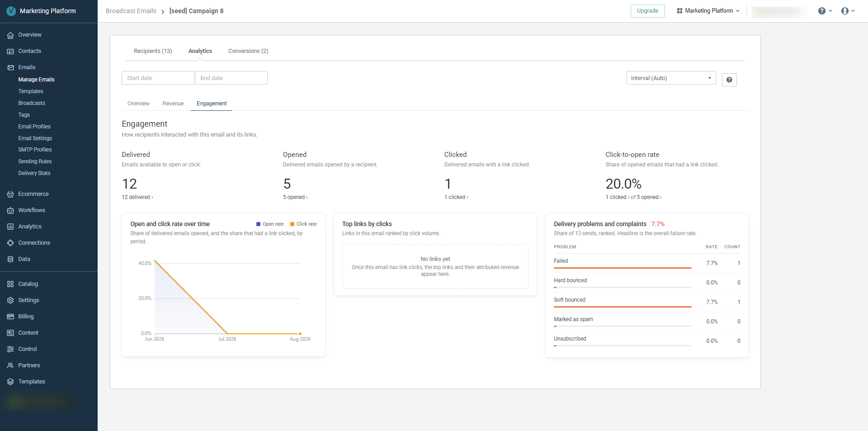
Task: Open 1 clicked link under Click-to-open rate
Action: click(617, 197)
